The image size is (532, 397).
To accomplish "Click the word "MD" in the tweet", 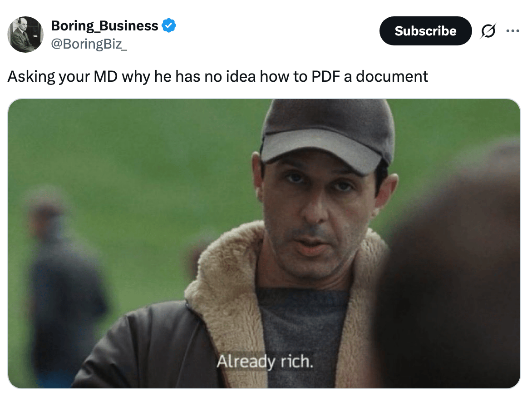I will [x=105, y=76].
